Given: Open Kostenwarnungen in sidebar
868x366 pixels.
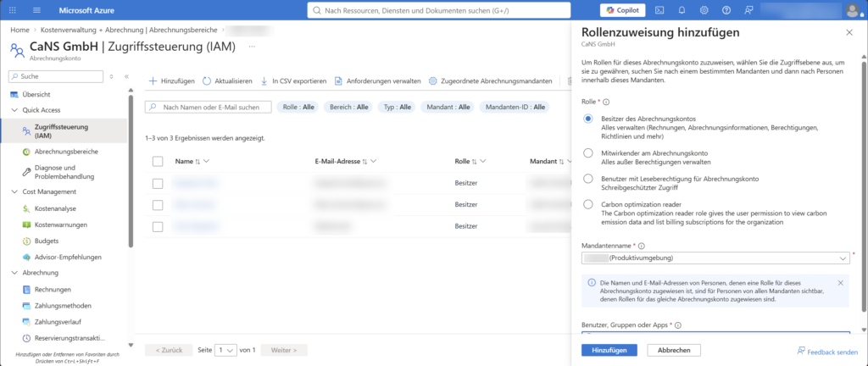Looking at the screenshot, I should 60,225.
